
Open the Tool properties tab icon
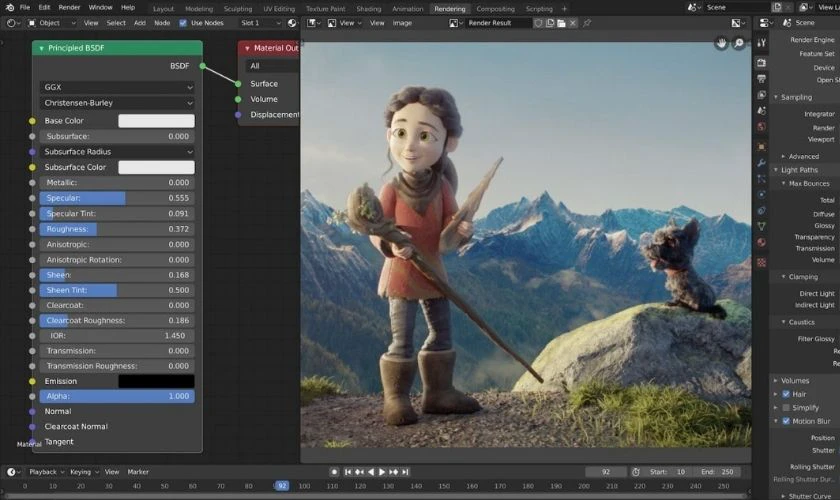pyautogui.click(x=761, y=43)
